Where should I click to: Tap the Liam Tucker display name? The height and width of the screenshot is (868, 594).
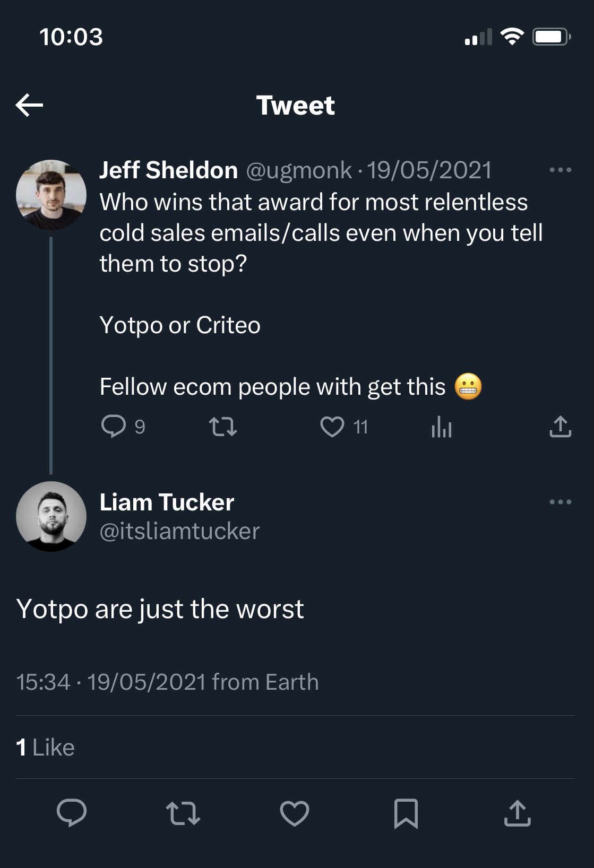(x=167, y=502)
